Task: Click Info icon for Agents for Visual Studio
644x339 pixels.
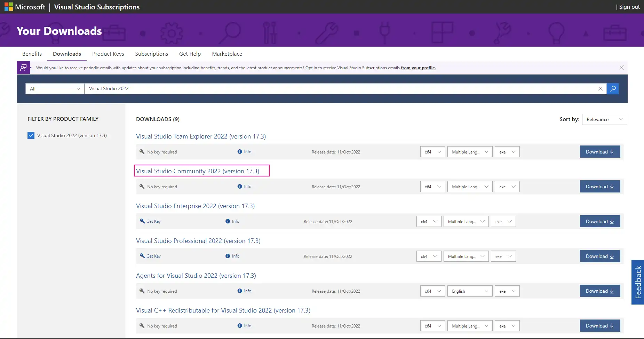Action: coord(240,291)
